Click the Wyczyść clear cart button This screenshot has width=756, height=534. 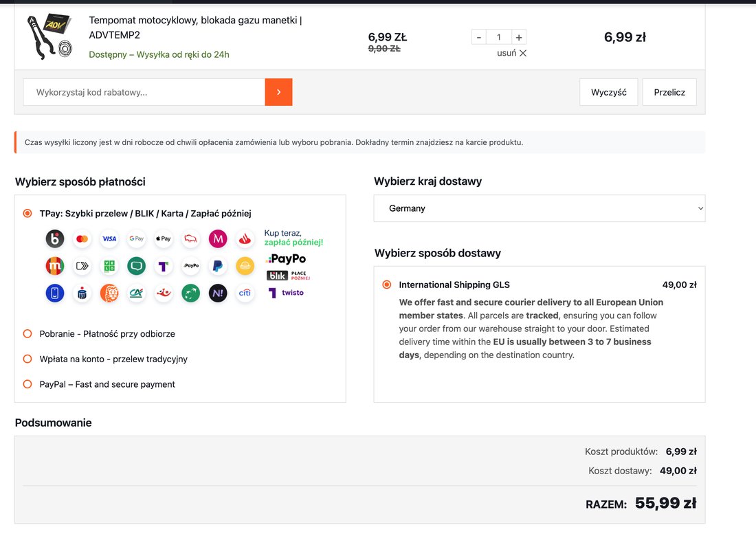point(608,92)
